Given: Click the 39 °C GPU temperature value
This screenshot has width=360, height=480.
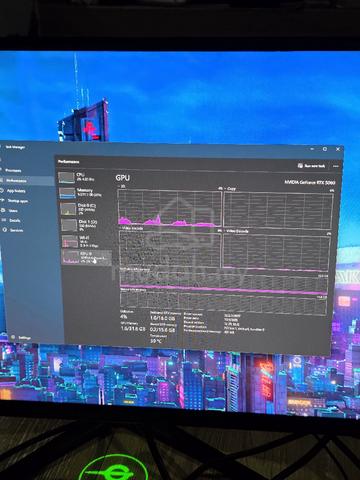Looking at the screenshot, I should (156, 341).
